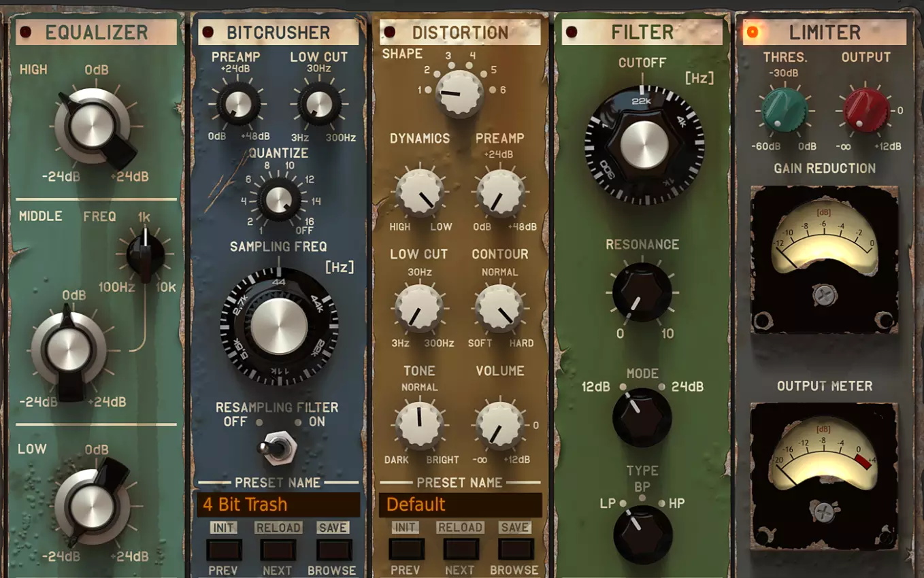Screen dimensions: 924x578
Task: Click the red Limiter Output knob
Action: pyautogui.click(x=866, y=109)
